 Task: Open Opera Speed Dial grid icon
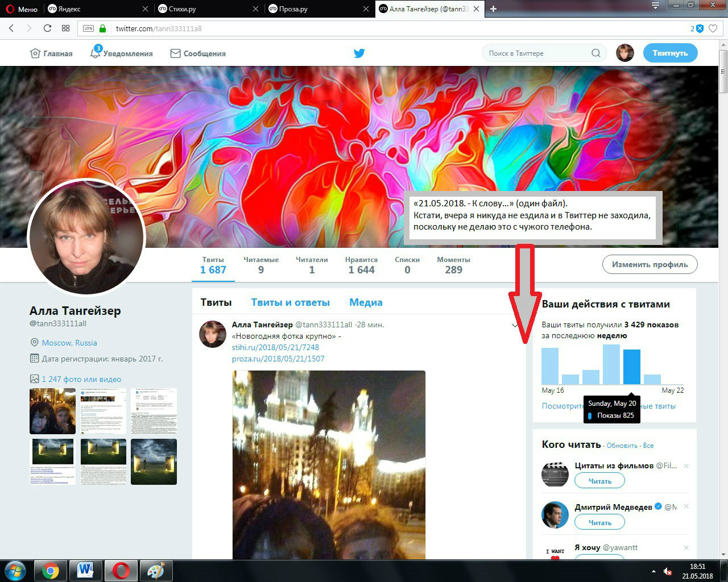point(65,28)
